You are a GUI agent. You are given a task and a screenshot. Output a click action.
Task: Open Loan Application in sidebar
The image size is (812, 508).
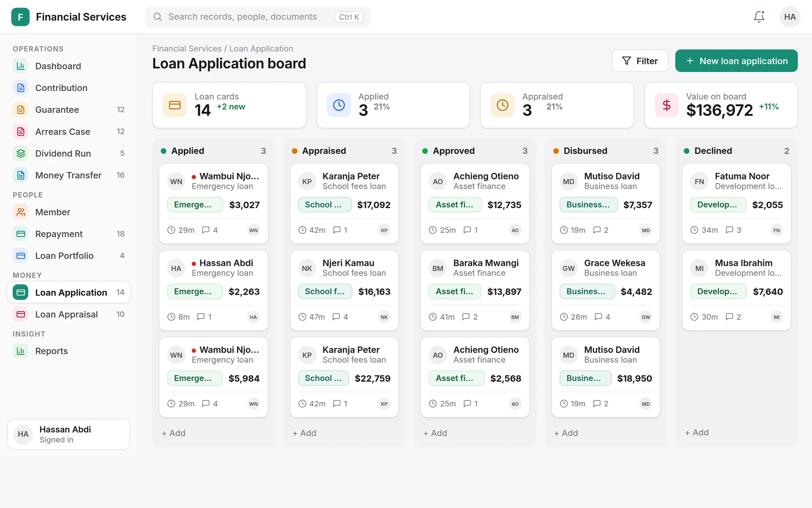(x=69, y=292)
